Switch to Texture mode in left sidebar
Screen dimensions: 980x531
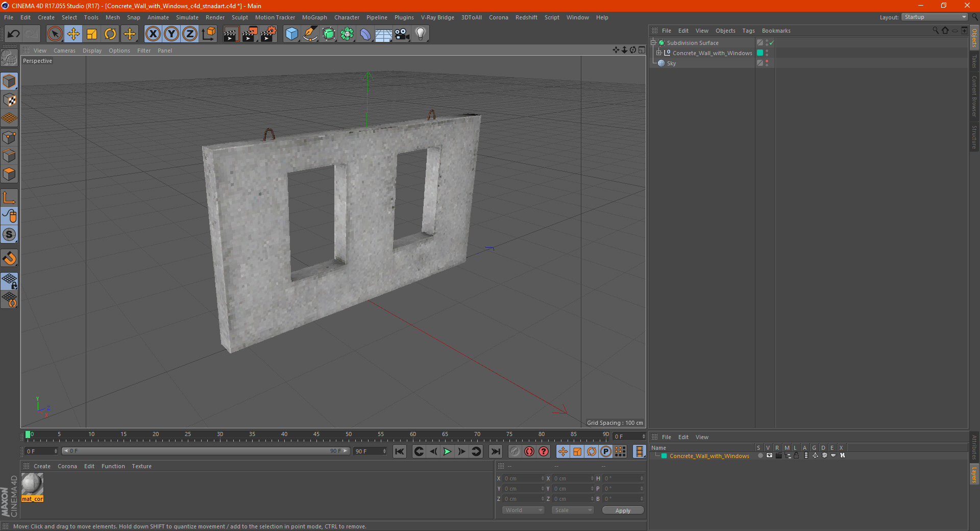(9, 100)
